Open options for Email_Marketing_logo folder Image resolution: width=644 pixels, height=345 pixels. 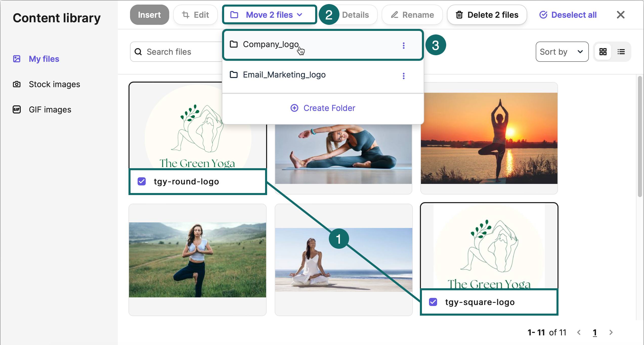click(403, 76)
